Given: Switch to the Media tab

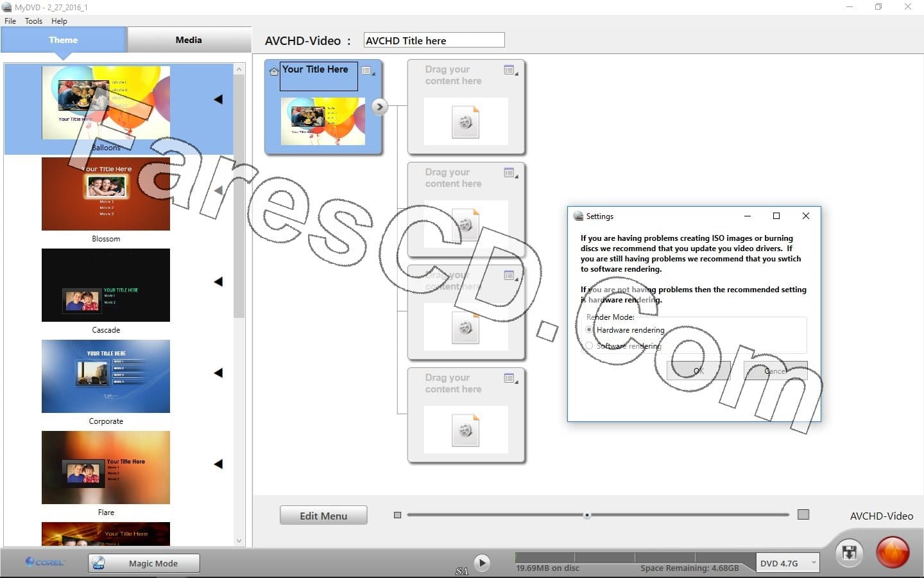Looking at the screenshot, I should point(189,40).
